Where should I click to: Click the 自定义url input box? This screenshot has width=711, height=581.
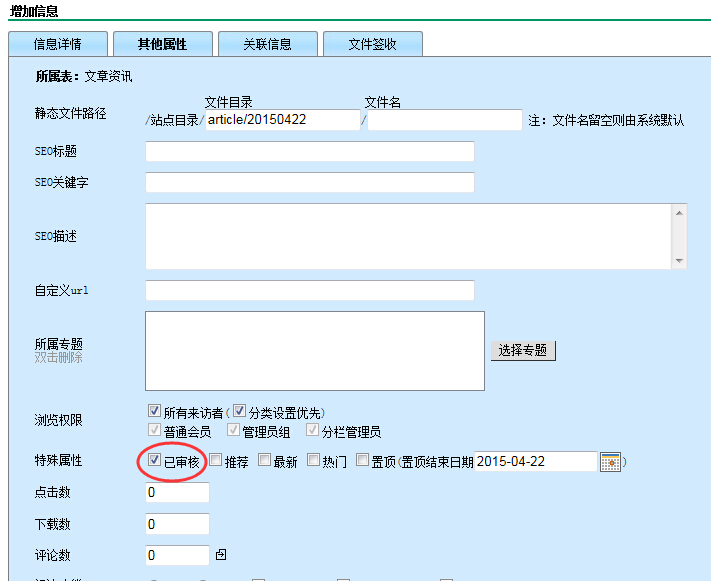(x=310, y=290)
